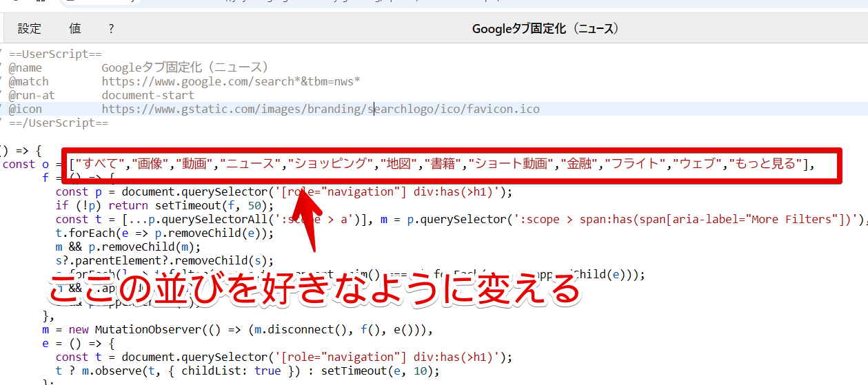Image resolution: width=868 pixels, height=385 pixels.
Task: Click the "ショート動画" string in array
Action: [x=511, y=164]
